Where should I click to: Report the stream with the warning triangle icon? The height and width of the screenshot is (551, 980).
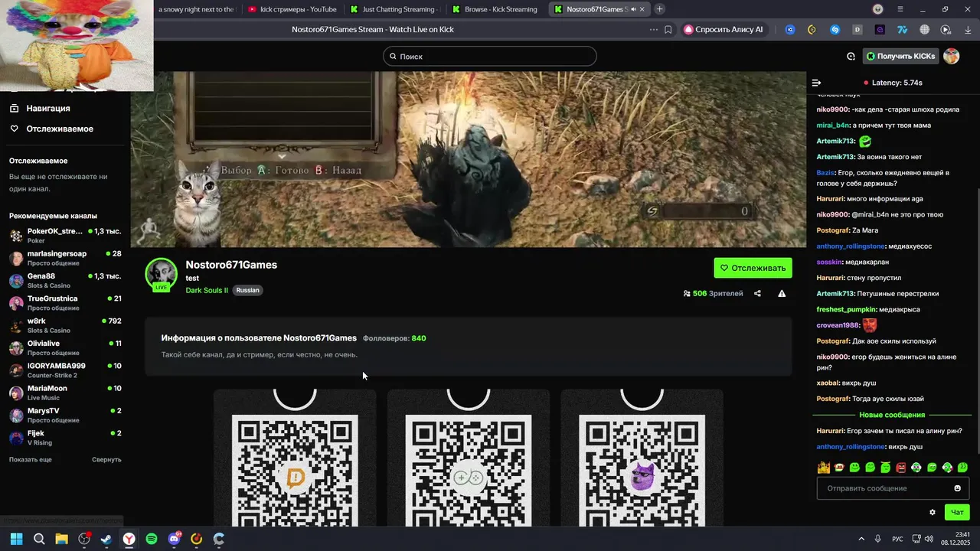(782, 293)
